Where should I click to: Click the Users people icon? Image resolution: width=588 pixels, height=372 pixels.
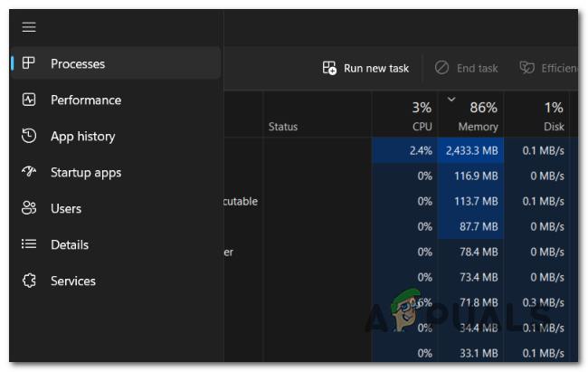click(x=29, y=208)
